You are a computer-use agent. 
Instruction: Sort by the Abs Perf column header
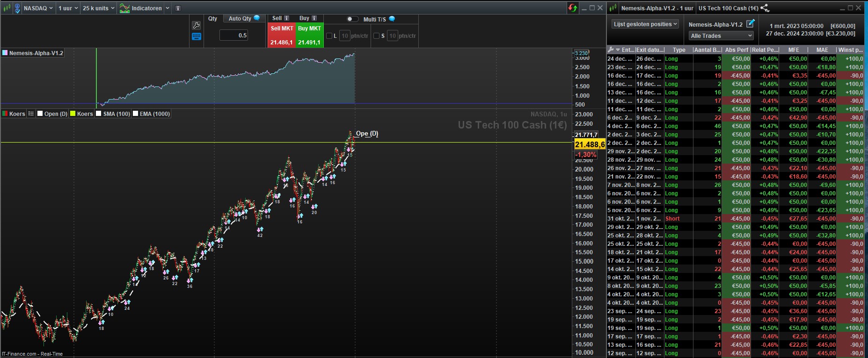pyautogui.click(x=737, y=50)
